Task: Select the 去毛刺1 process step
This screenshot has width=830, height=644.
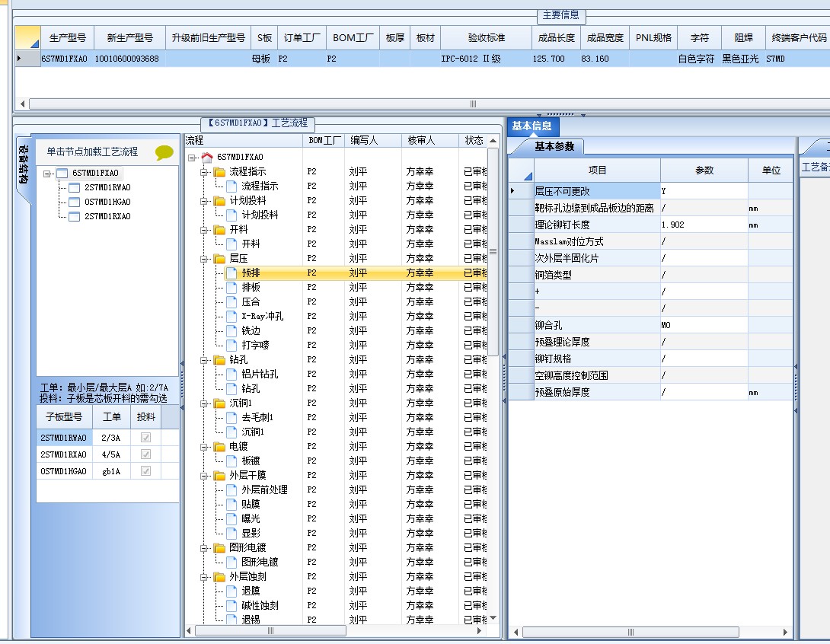Action: tap(257, 417)
